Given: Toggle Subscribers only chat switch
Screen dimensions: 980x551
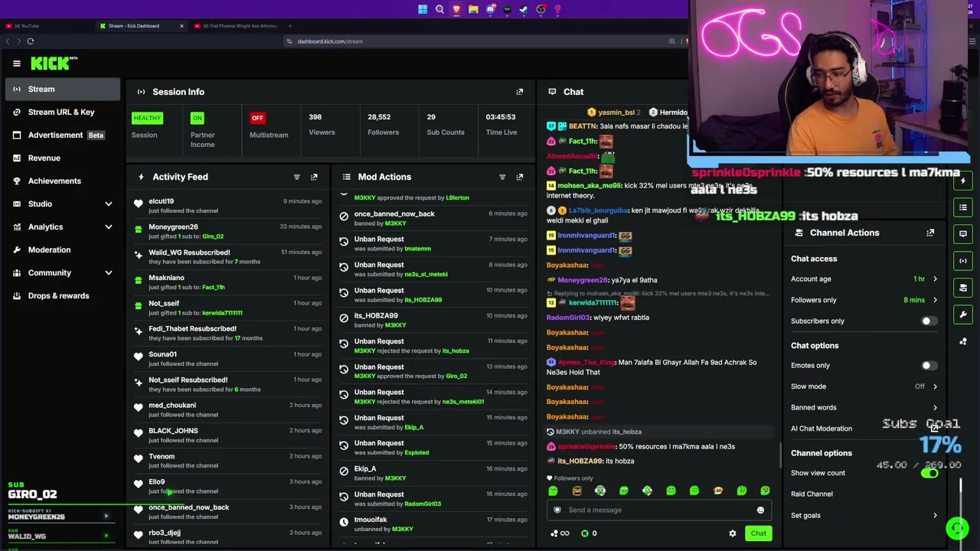Looking at the screenshot, I should point(929,321).
